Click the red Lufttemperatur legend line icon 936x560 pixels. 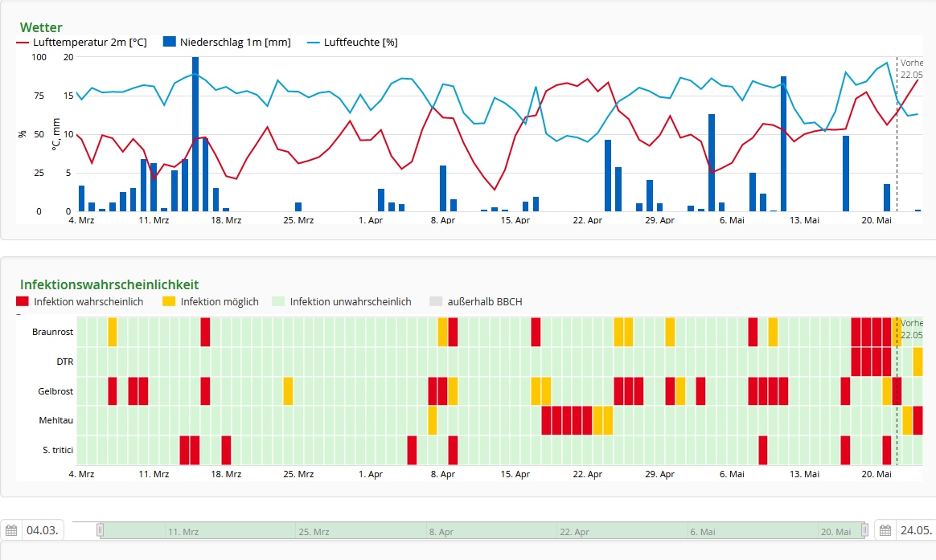[x=23, y=43]
